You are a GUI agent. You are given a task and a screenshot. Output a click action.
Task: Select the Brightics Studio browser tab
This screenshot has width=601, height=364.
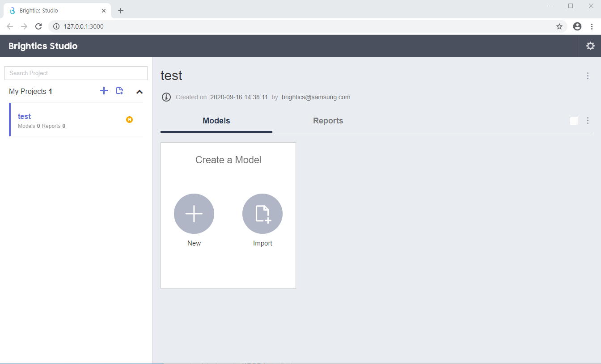pyautogui.click(x=57, y=11)
